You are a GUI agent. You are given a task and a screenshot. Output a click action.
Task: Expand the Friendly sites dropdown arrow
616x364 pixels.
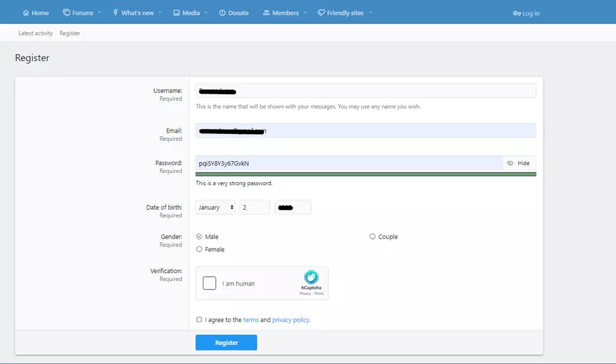[370, 13]
